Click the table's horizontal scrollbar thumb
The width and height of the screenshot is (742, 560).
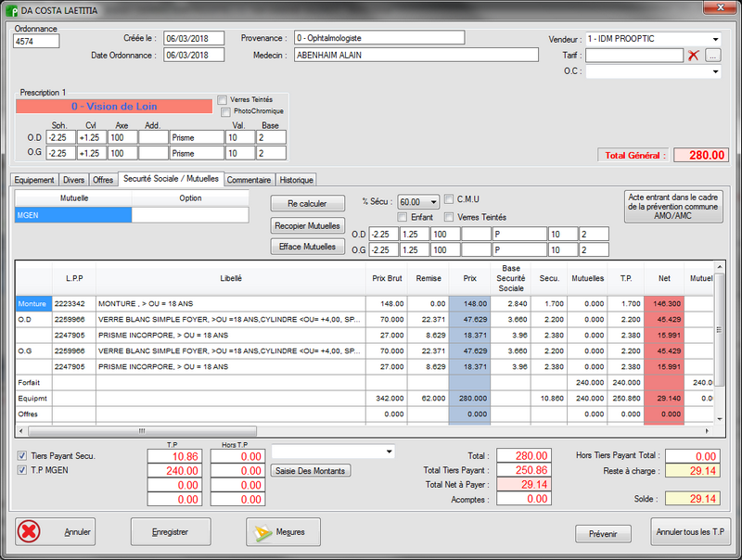click(x=142, y=431)
